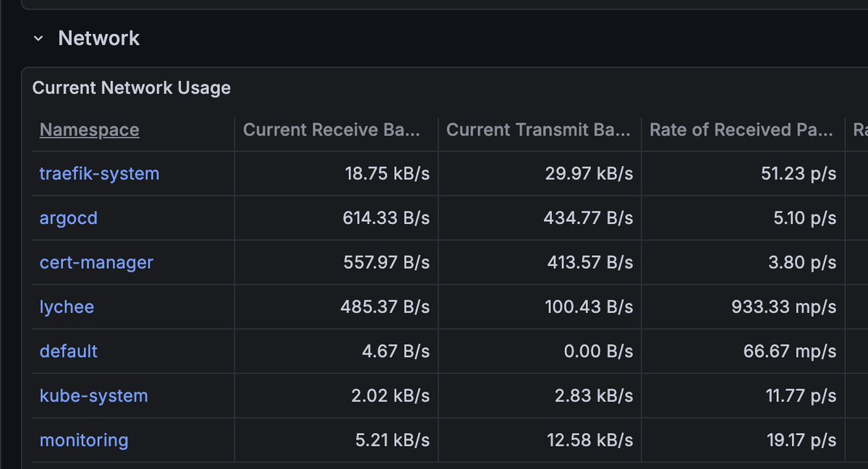
Task: Collapse the Network row chevron
Action: coord(38,38)
